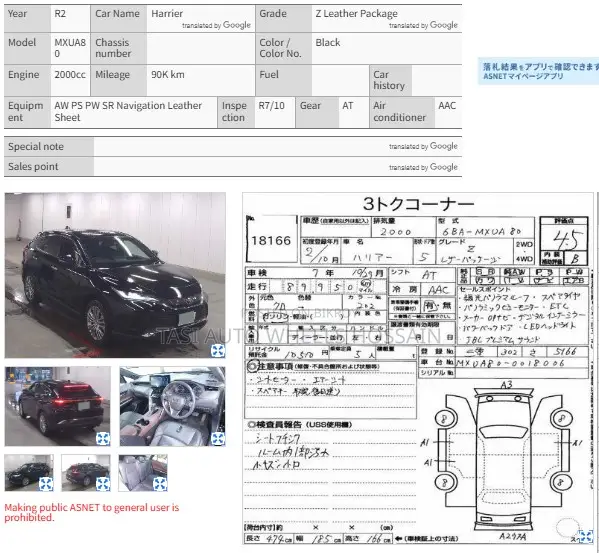Open the small rear quarter thumbnail

point(86,473)
